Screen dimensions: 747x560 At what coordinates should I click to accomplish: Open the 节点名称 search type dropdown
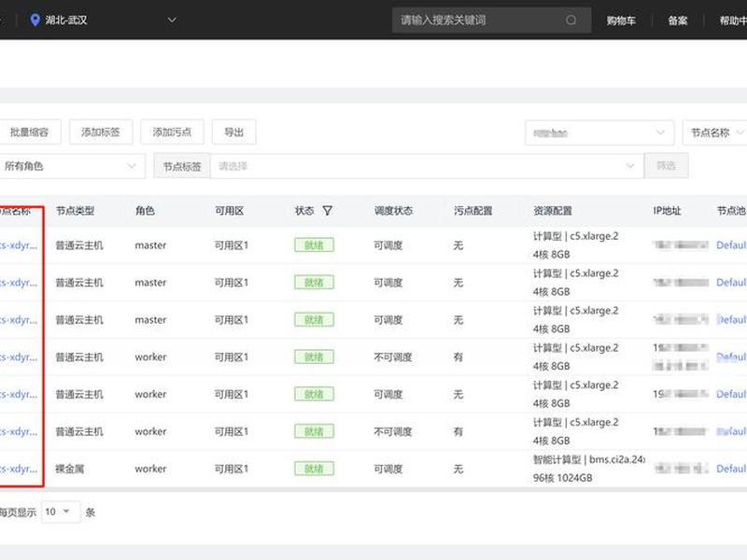(x=714, y=133)
